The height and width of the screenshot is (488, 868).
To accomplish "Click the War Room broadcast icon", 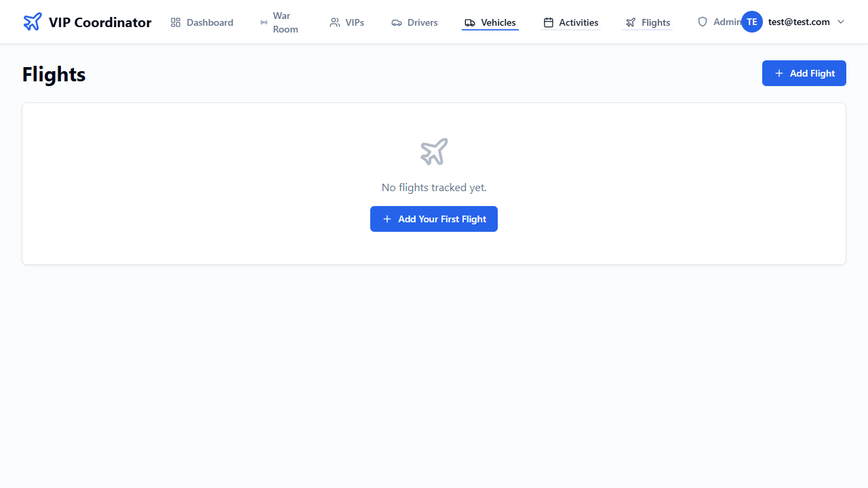I will pos(264,22).
